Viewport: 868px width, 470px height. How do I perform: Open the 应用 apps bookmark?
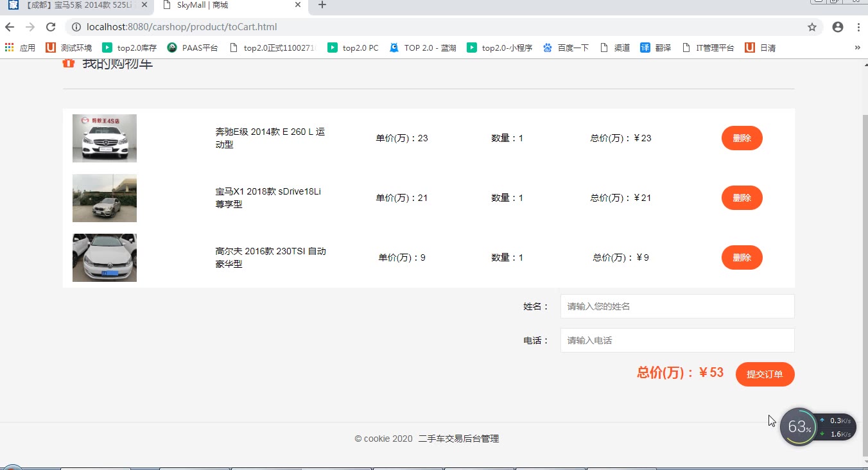20,48
